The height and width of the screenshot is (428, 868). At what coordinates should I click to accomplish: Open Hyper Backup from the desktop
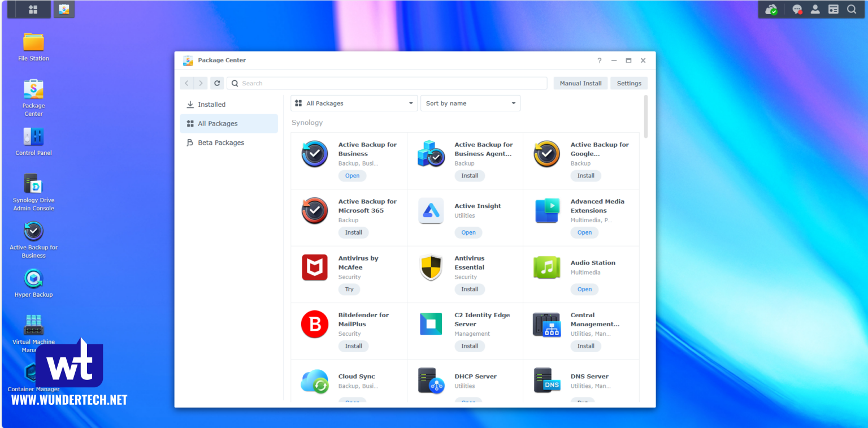tap(33, 277)
